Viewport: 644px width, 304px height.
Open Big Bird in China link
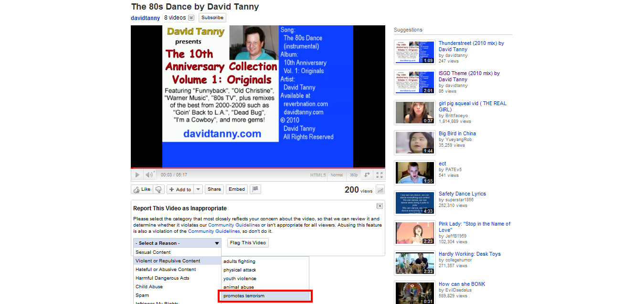coord(457,133)
